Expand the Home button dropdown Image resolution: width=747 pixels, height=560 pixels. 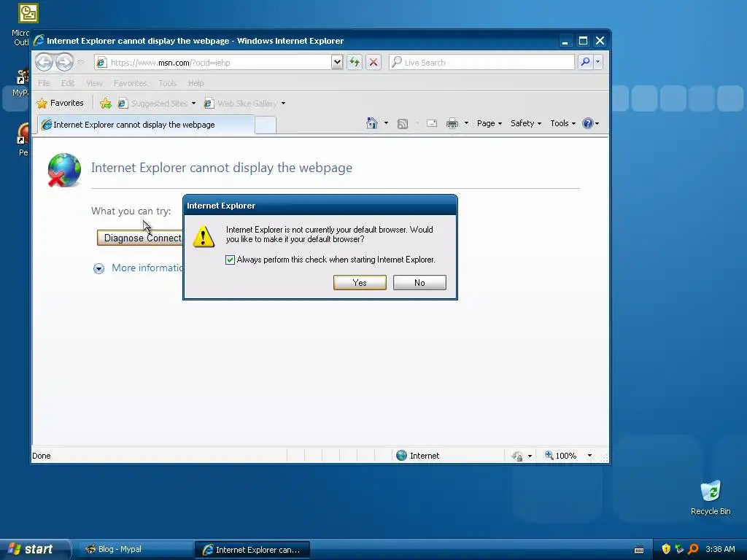pyautogui.click(x=386, y=123)
